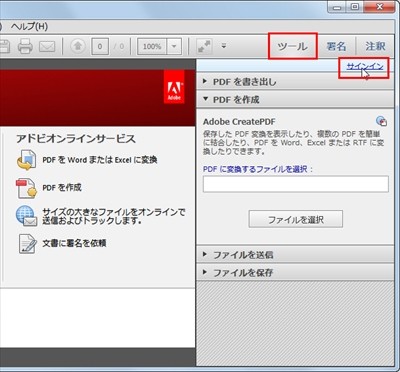Open the 署名 pane tab
The image size is (400, 372).
[336, 46]
